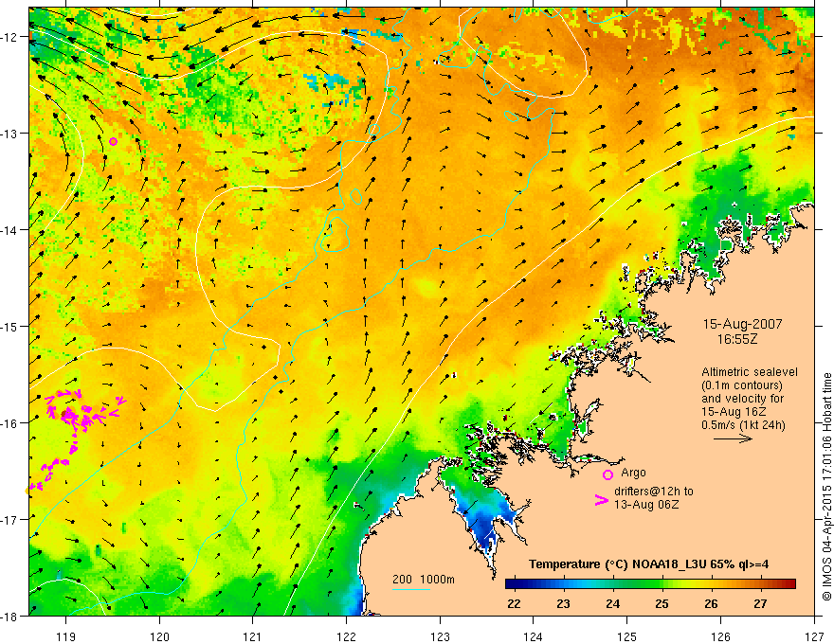Click the 'drifters@12h to' legend label
The image size is (834, 644).
tap(654, 492)
